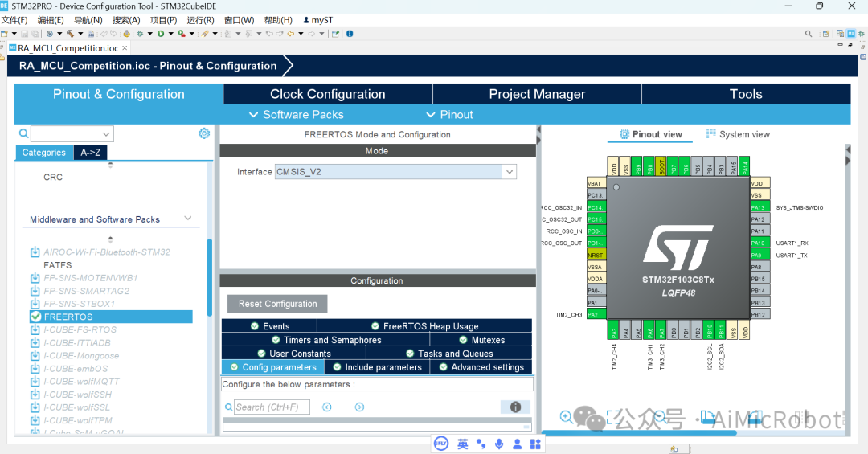Screen dimensions: 868x454
Task: Click the horizontal scrollbar under pinout view
Action: click(x=639, y=432)
